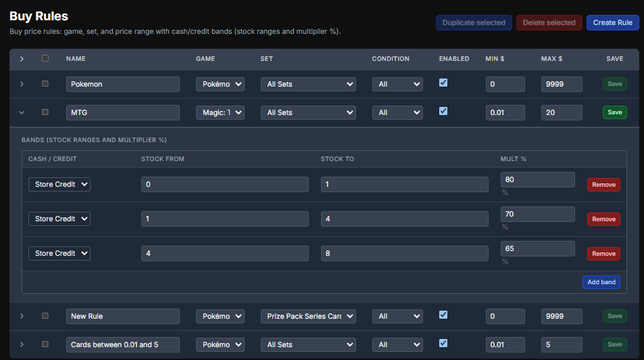
Task: Uncheck Enabled for the MTG rule
Action: pyautogui.click(x=443, y=111)
